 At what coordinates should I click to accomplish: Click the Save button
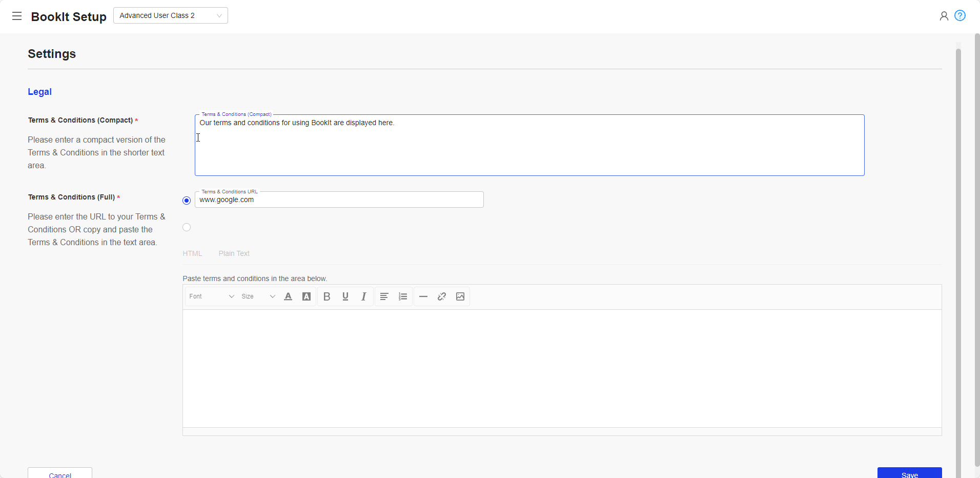909,473
